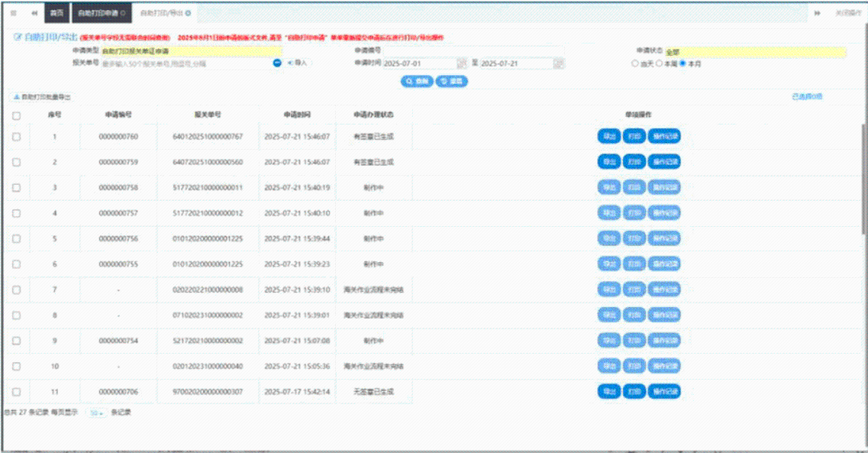Select the 本周 radio button
The height and width of the screenshot is (453, 868).
[660, 63]
